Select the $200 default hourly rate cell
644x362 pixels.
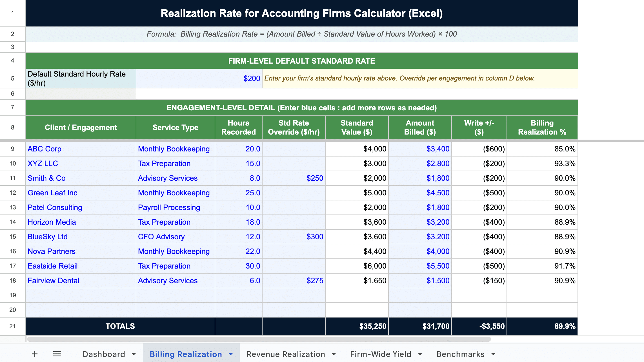(199, 79)
